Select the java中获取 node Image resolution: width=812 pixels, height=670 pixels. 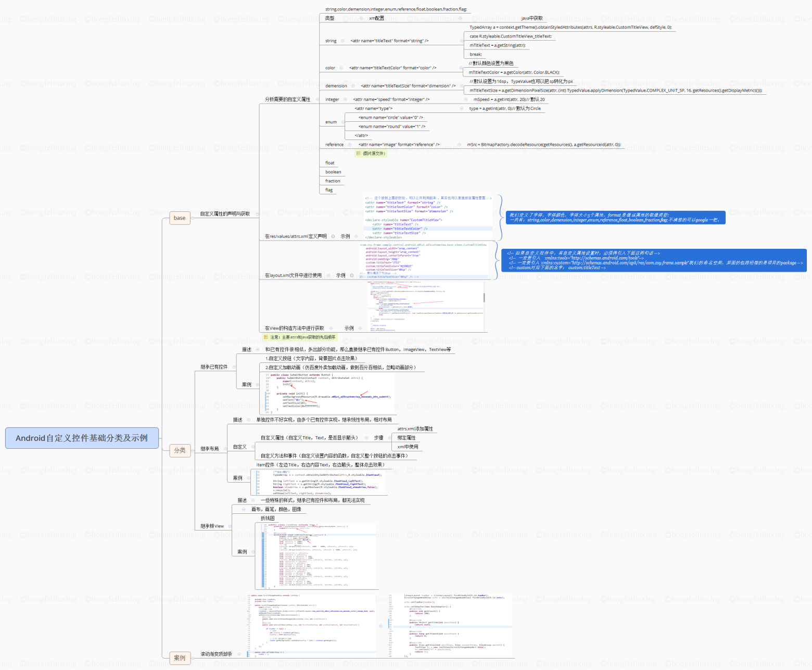[532, 18]
